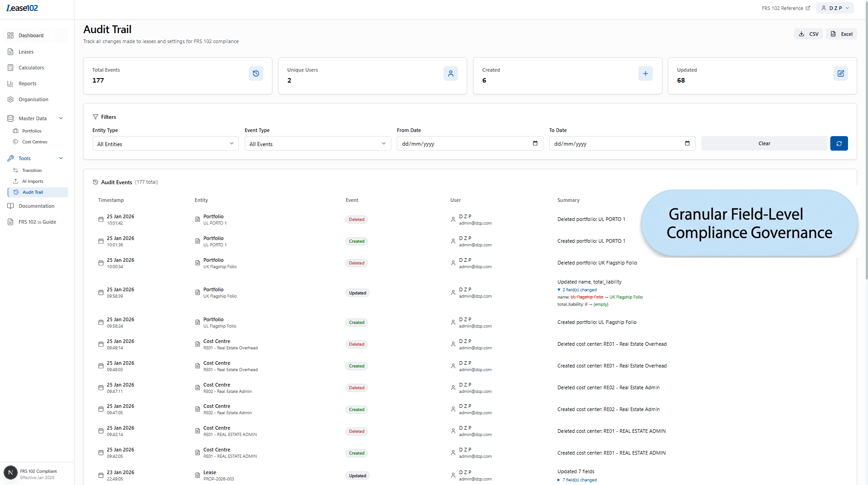Open Documentation from the sidebar

36,206
